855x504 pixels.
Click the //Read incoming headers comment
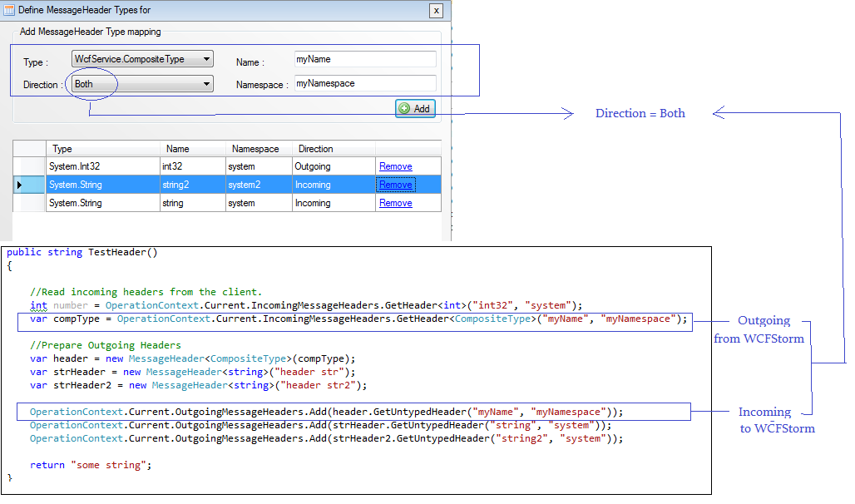click(146, 292)
